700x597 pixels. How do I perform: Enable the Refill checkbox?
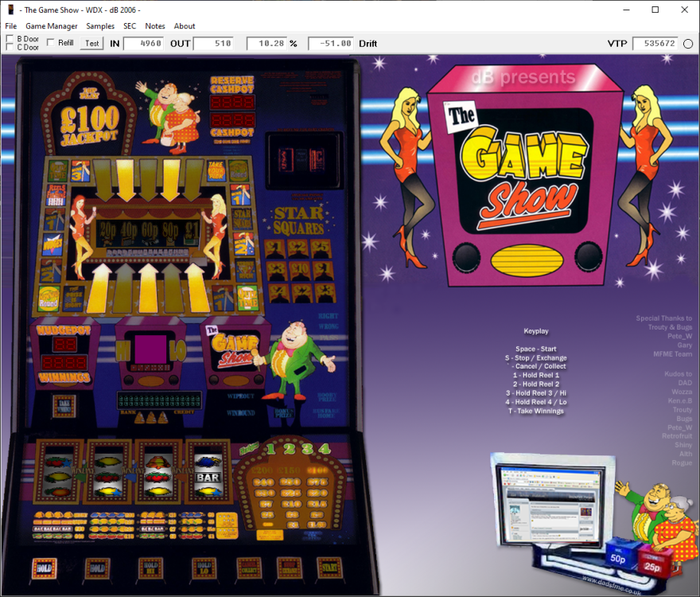point(52,43)
